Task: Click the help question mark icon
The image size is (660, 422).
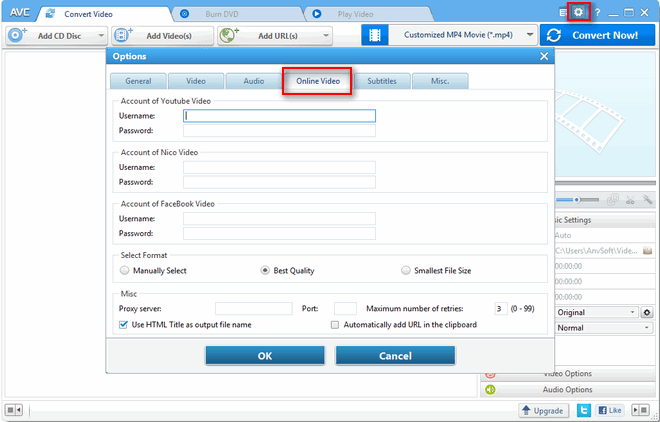Action: point(597,13)
